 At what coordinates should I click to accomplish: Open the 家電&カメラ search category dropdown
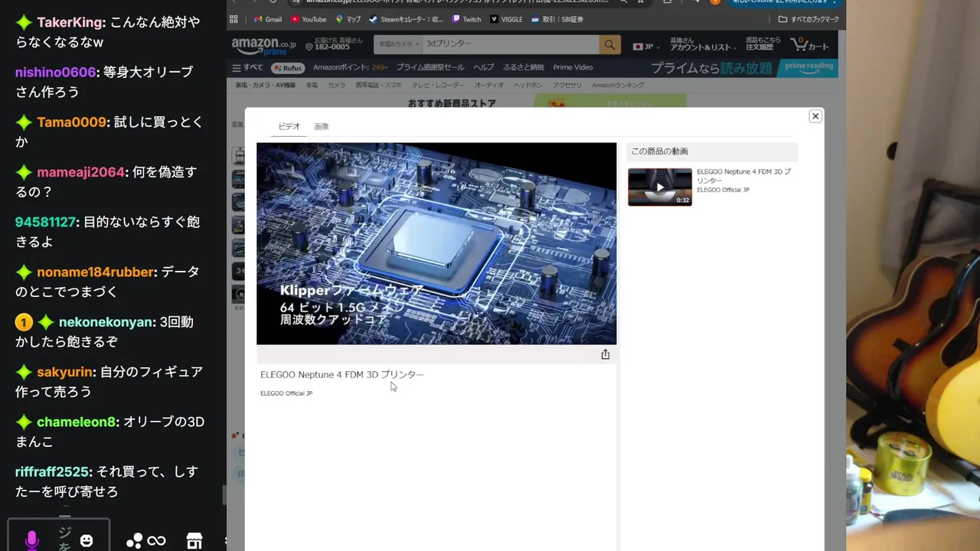pyautogui.click(x=398, y=45)
